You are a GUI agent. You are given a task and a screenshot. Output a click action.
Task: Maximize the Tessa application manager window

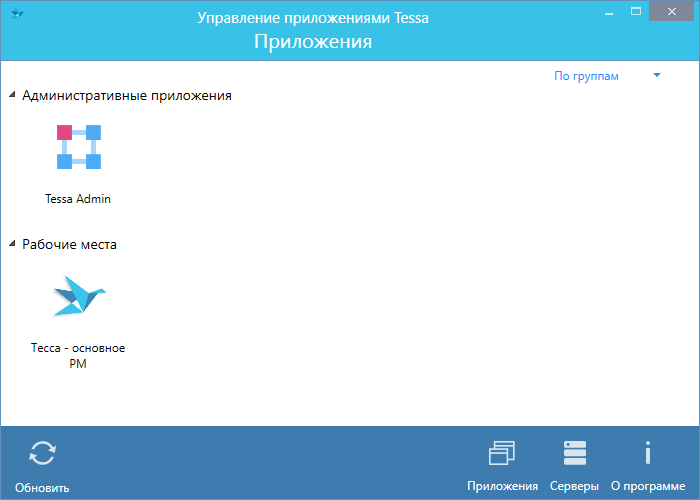coord(636,12)
